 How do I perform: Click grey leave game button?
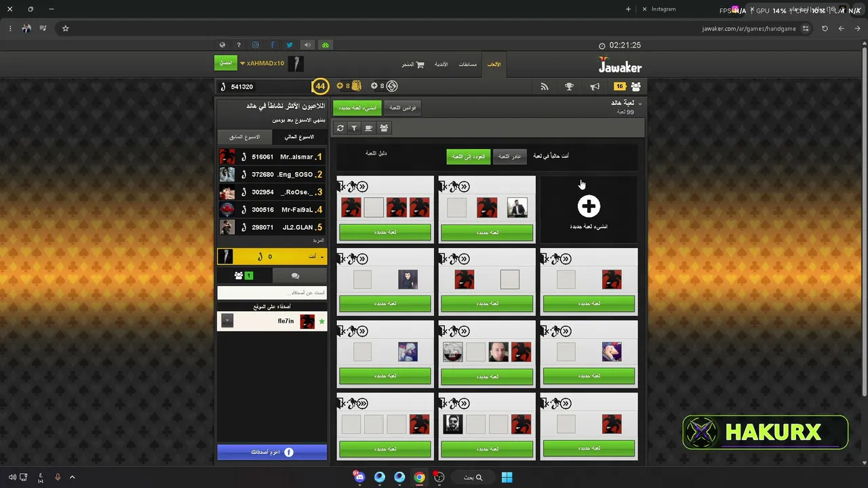pyautogui.click(x=510, y=157)
